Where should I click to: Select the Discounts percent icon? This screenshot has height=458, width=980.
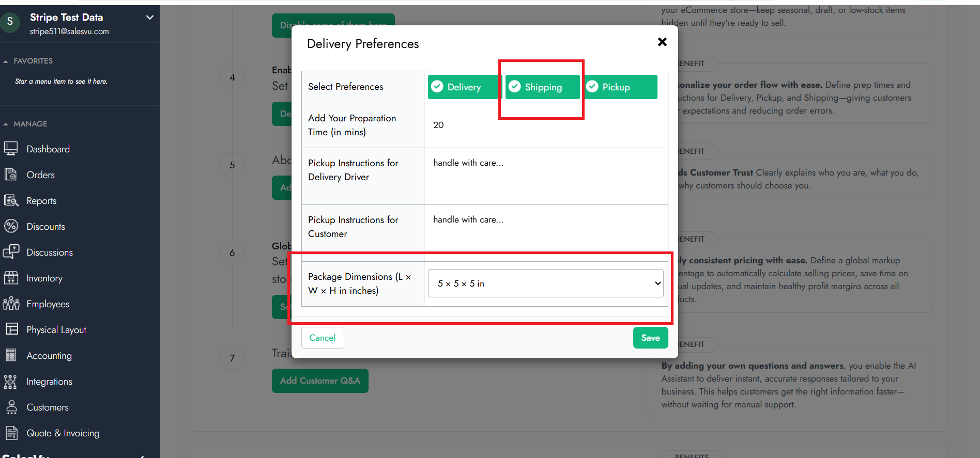(x=11, y=226)
